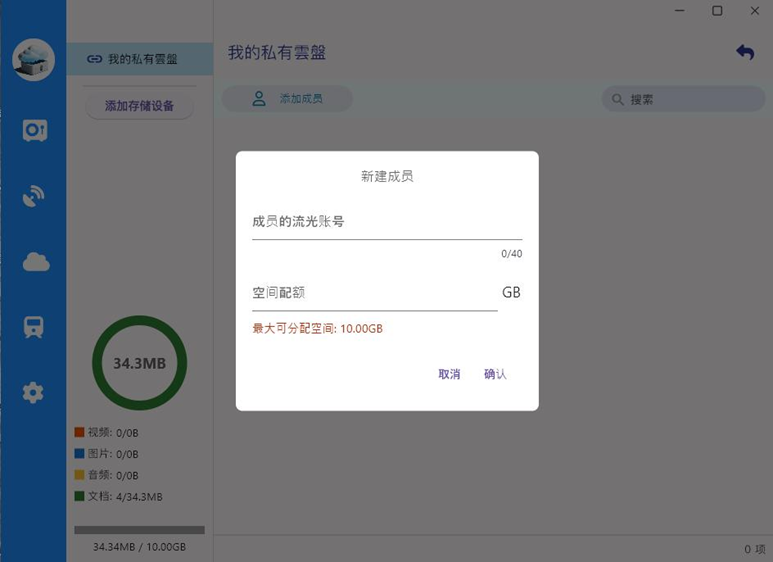The width and height of the screenshot is (773, 562).
Task: Click the blue 图片 legend swatch
Action: pyautogui.click(x=79, y=454)
